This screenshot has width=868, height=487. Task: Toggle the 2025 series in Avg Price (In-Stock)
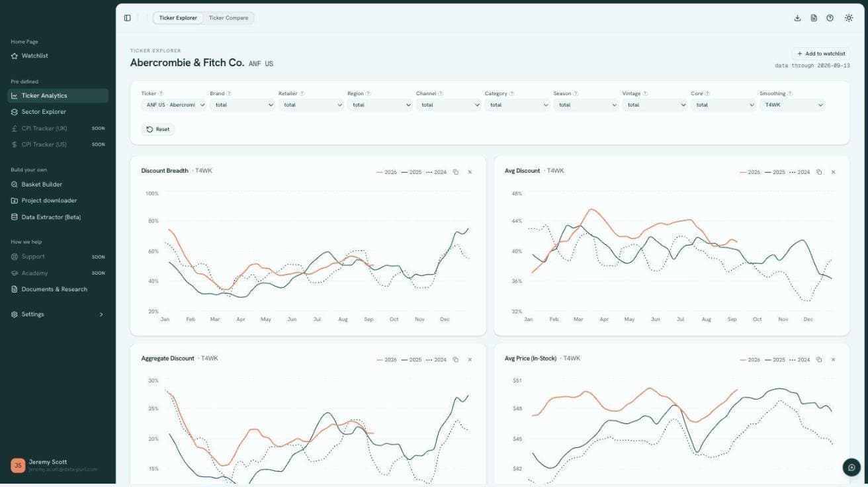775,360
